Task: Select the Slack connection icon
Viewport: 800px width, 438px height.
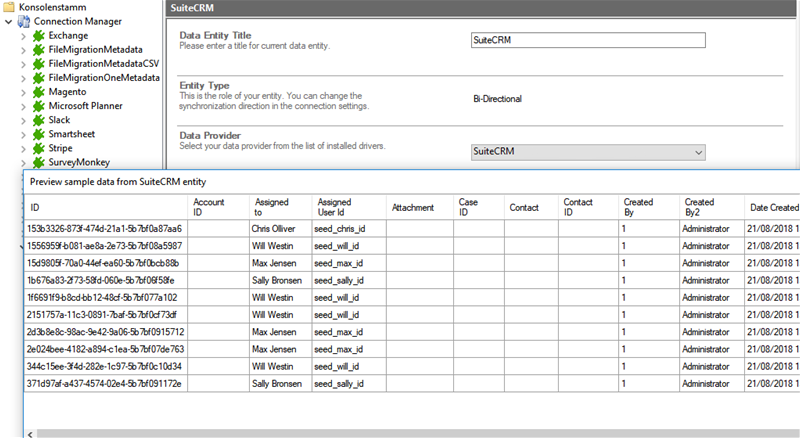Action: pyautogui.click(x=38, y=119)
